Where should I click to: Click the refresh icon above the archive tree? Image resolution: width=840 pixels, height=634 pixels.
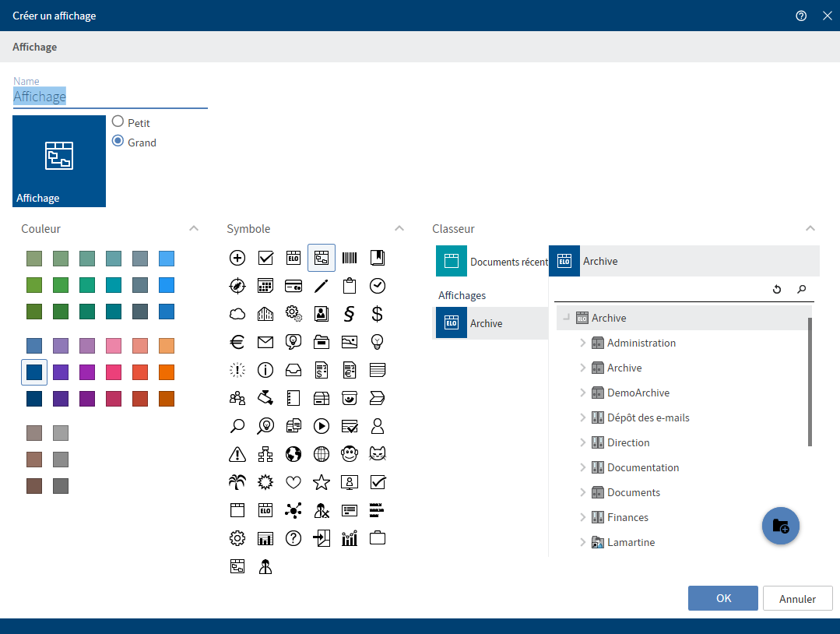(x=776, y=290)
